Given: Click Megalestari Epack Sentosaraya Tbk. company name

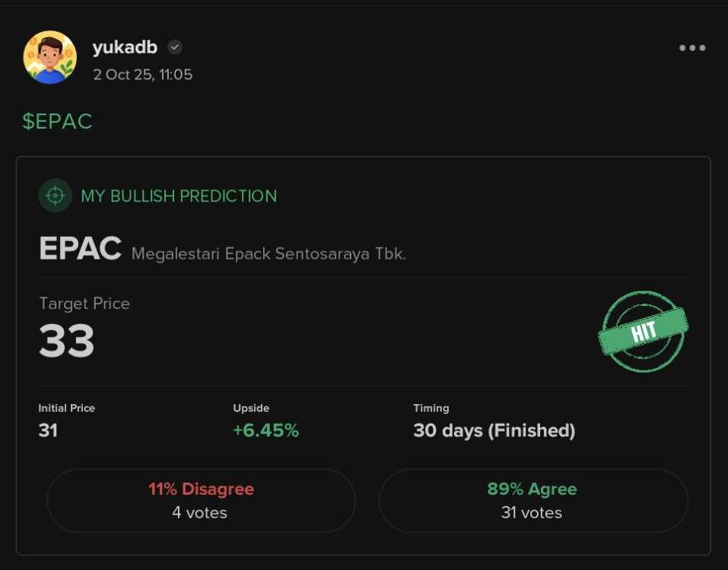Looking at the screenshot, I should [x=269, y=253].
